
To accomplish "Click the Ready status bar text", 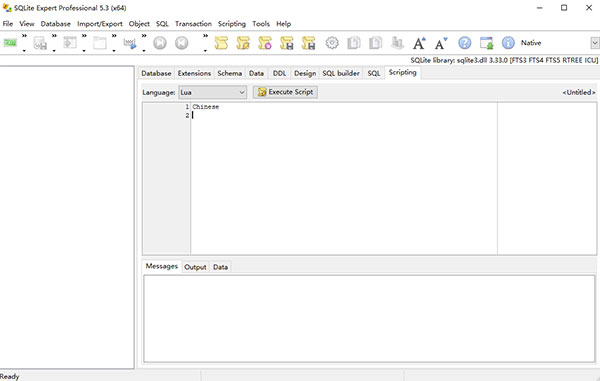I will 10,376.
